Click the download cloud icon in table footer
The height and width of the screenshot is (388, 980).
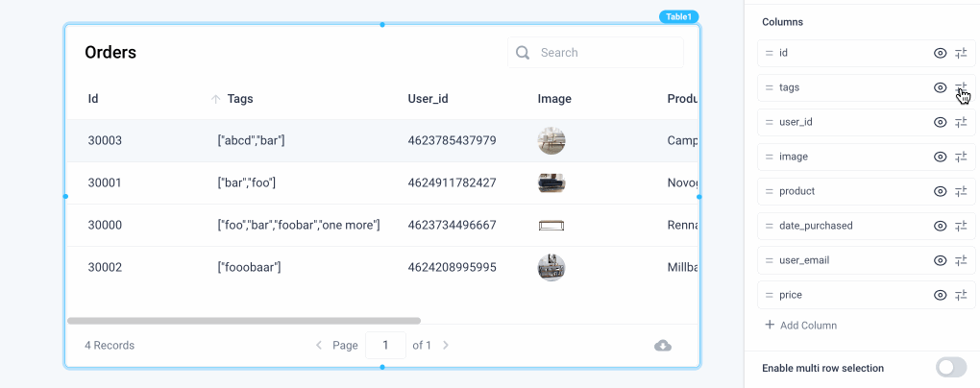click(663, 346)
